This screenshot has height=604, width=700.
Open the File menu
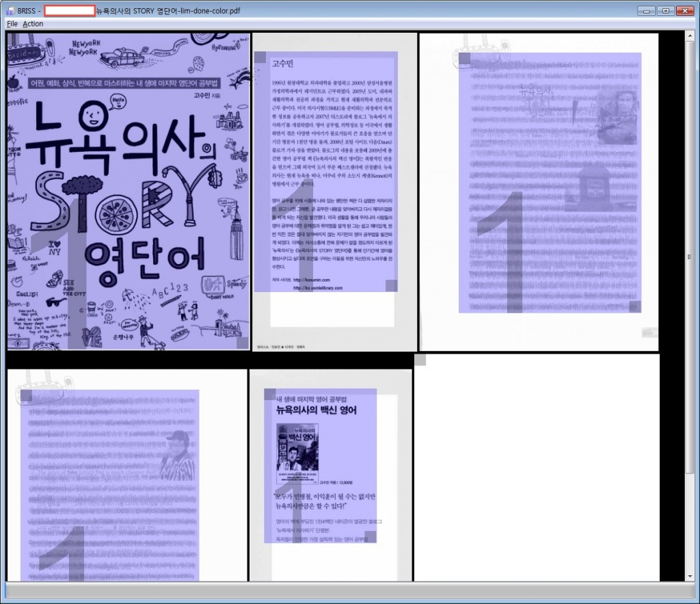coord(12,24)
